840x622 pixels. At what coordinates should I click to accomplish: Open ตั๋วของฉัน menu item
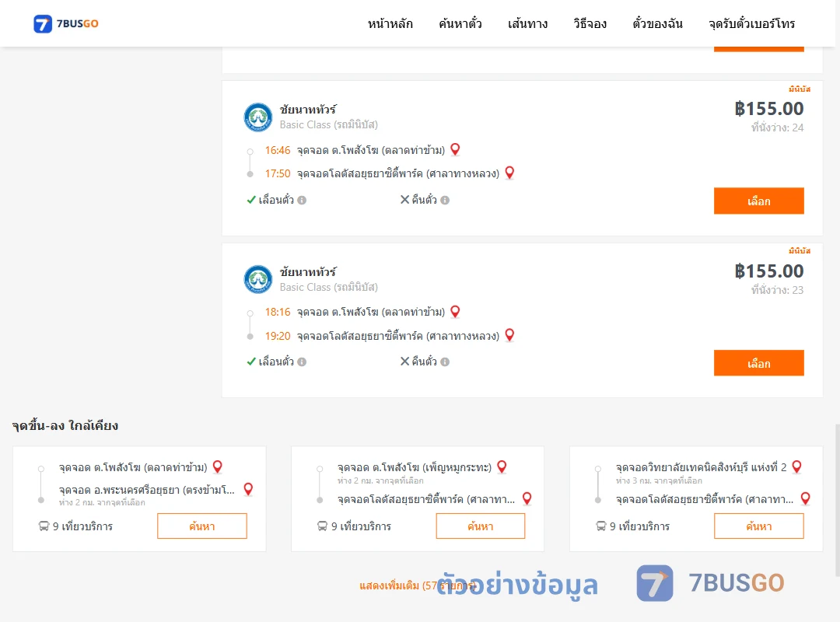pos(657,23)
